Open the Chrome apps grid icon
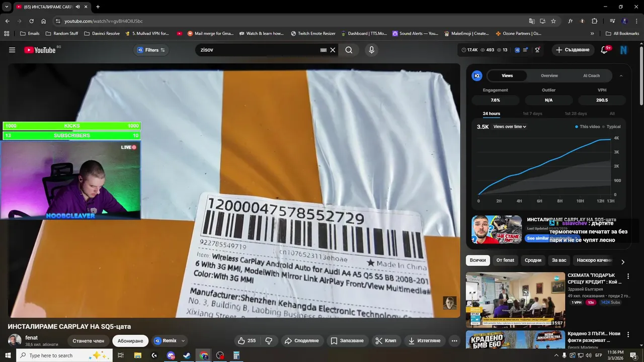644x362 pixels. pyautogui.click(x=7, y=34)
